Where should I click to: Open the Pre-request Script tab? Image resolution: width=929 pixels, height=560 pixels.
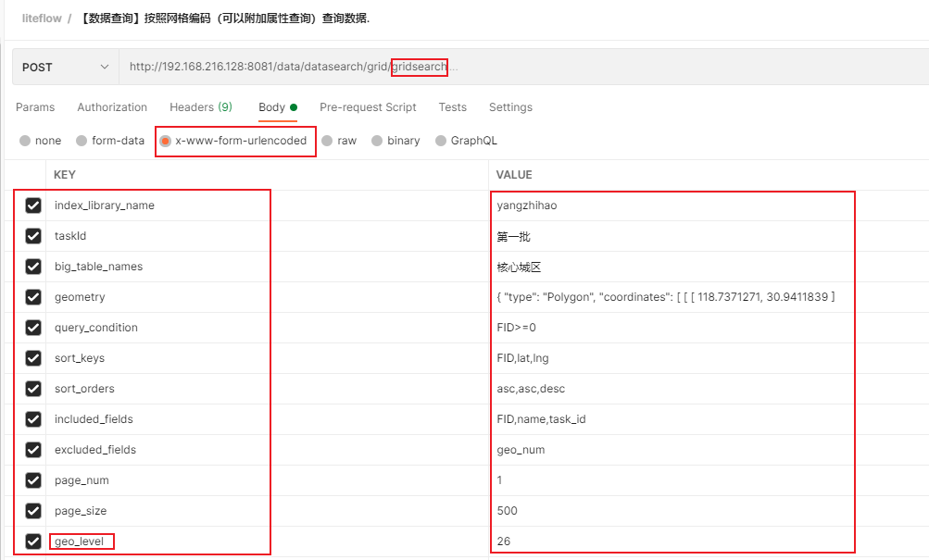pos(368,107)
